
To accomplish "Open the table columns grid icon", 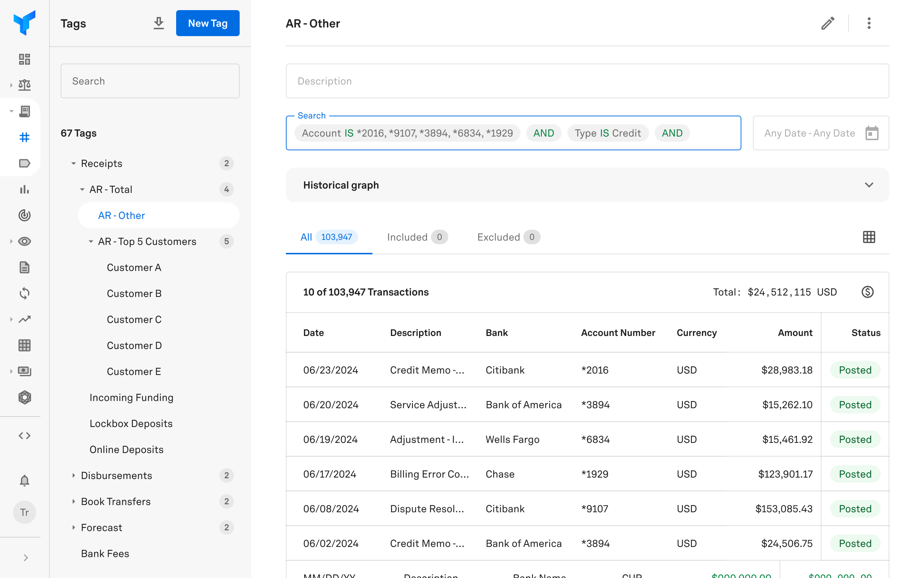I will point(869,237).
